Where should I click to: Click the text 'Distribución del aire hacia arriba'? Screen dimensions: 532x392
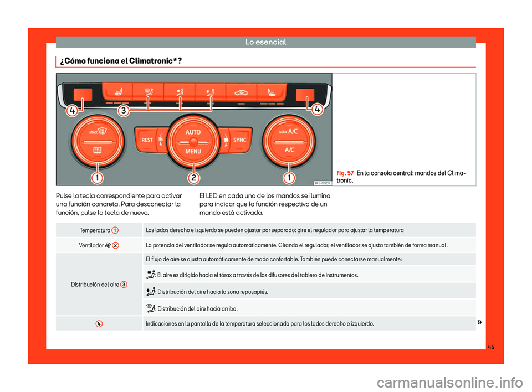pos(197,308)
